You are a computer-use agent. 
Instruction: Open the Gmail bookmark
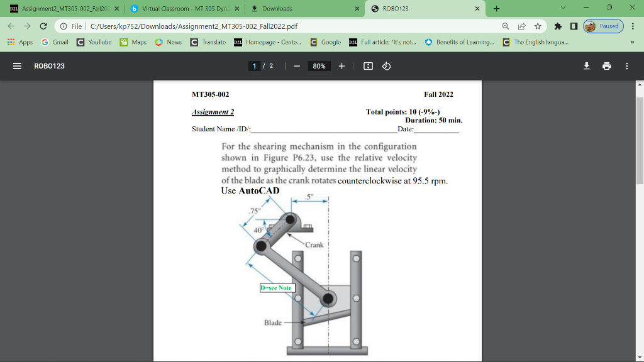pyautogui.click(x=55, y=42)
